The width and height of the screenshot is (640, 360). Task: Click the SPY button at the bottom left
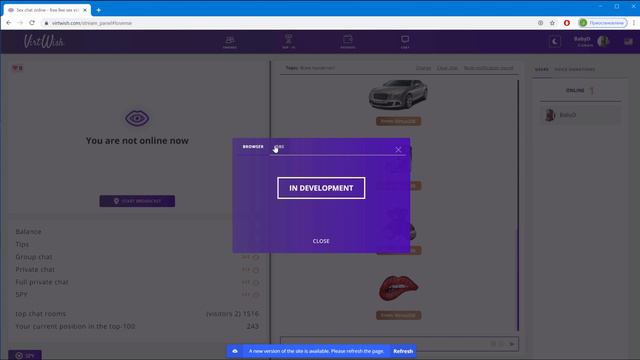(x=25, y=355)
